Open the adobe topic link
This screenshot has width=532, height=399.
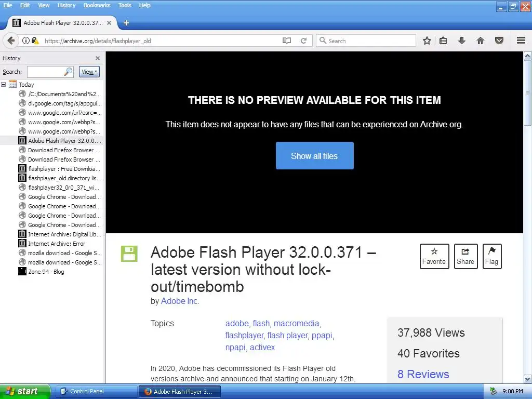click(237, 323)
